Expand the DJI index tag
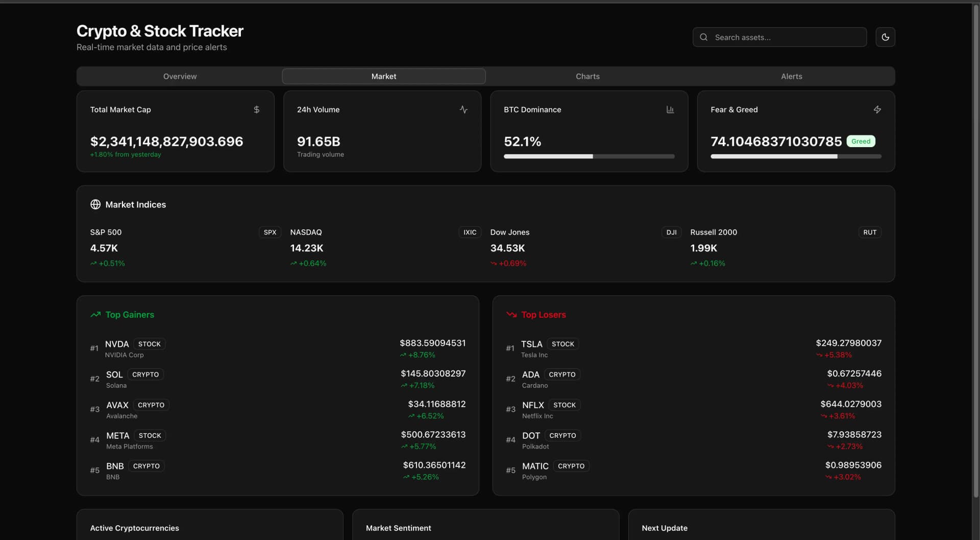Screen dimensions: 980x540 pyautogui.click(x=671, y=232)
